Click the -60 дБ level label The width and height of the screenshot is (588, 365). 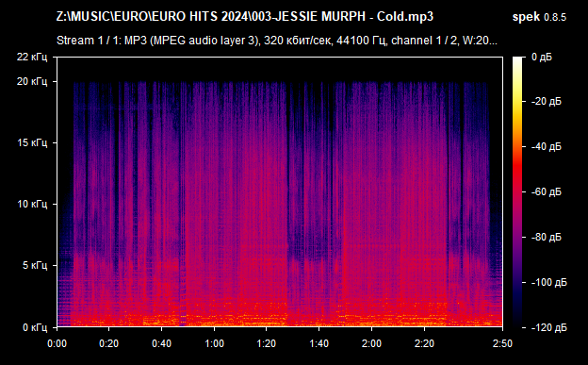(x=547, y=191)
